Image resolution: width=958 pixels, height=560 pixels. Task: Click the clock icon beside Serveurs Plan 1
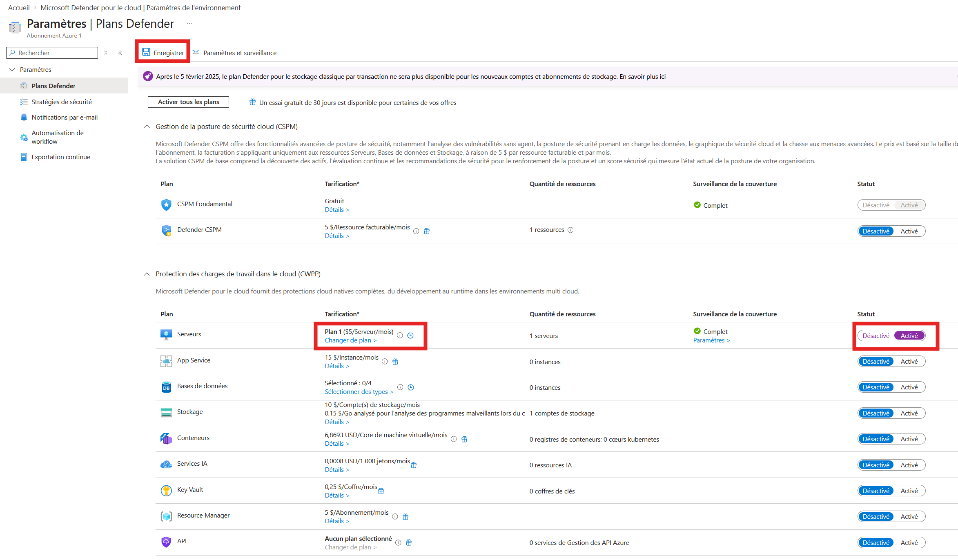tap(410, 336)
